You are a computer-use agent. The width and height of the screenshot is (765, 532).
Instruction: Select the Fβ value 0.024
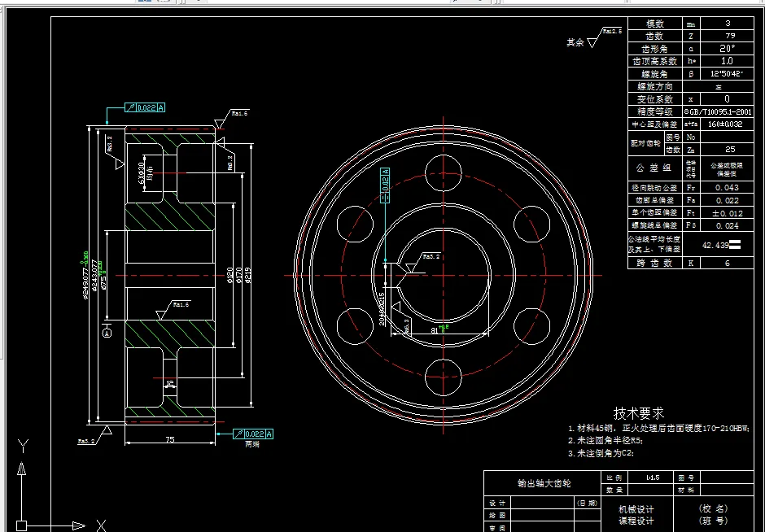click(727, 226)
